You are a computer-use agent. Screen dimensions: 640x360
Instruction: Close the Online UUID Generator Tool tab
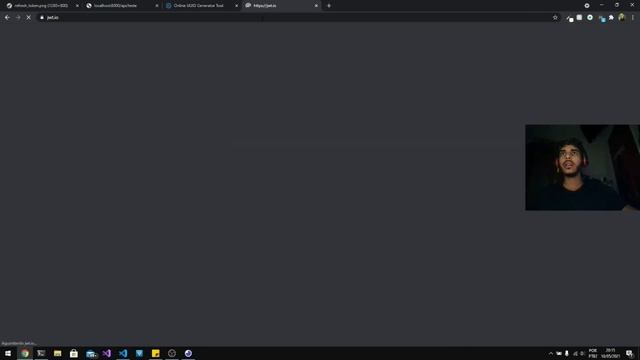tap(236, 6)
